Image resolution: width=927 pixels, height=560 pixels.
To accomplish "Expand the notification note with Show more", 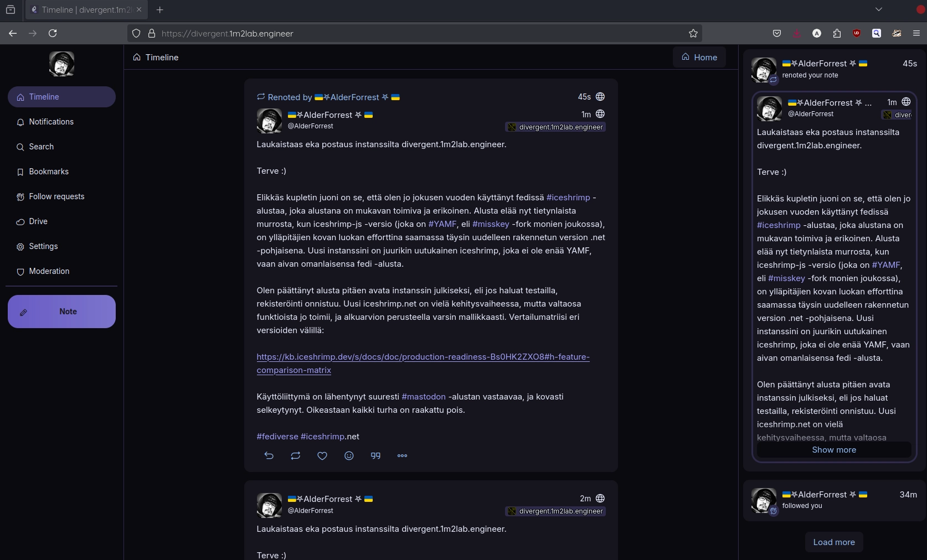I will click(833, 450).
